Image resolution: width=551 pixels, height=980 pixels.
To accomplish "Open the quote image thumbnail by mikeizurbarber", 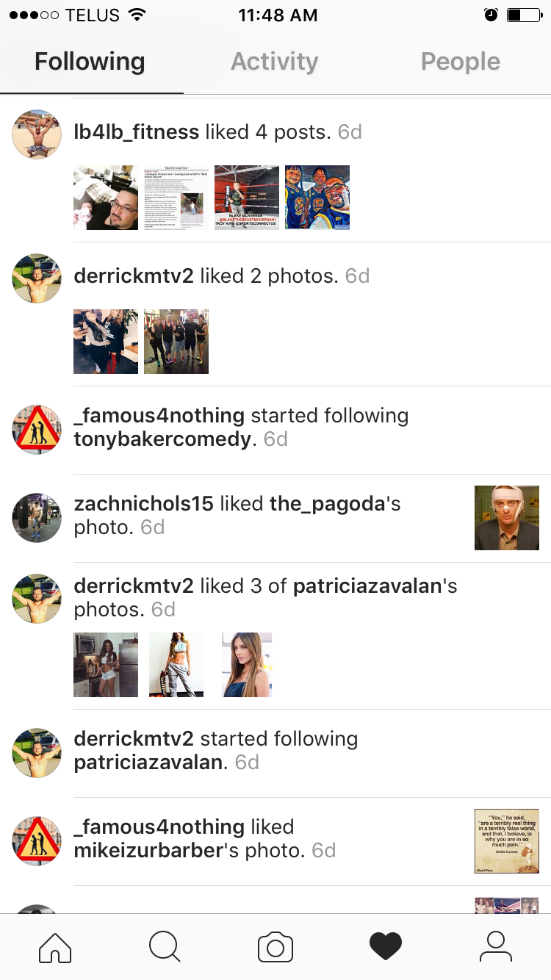I will 507,841.
